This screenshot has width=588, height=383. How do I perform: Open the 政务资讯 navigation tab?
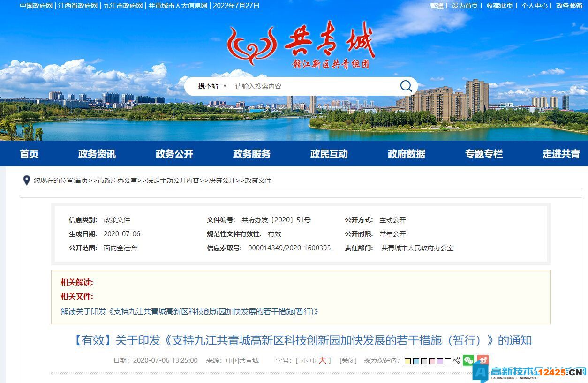pyautogui.click(x=97, y=154)
